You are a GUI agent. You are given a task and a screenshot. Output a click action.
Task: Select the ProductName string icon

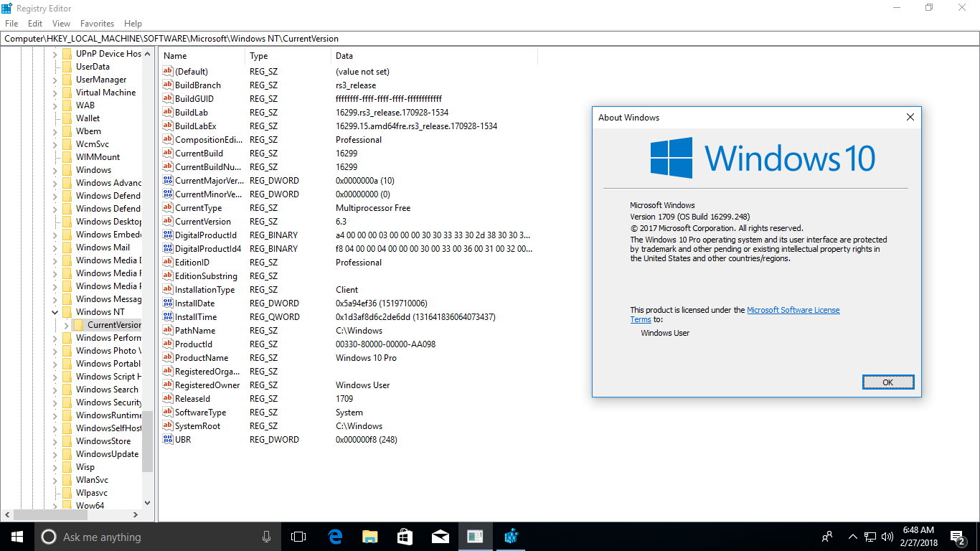tap(168, 358)
